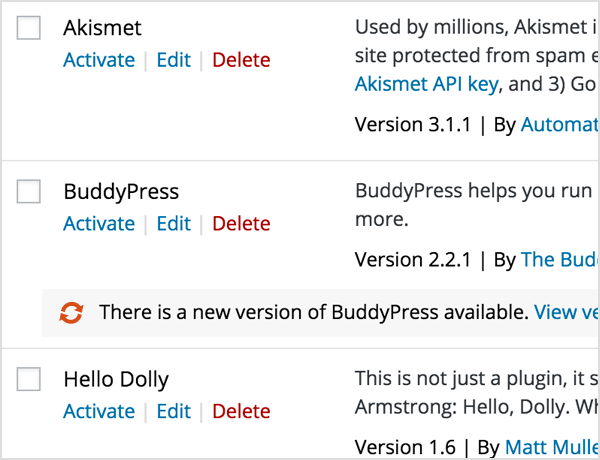Check the Hello Dolly plugin checkbox
600x460 pixels.
point(29,379)
